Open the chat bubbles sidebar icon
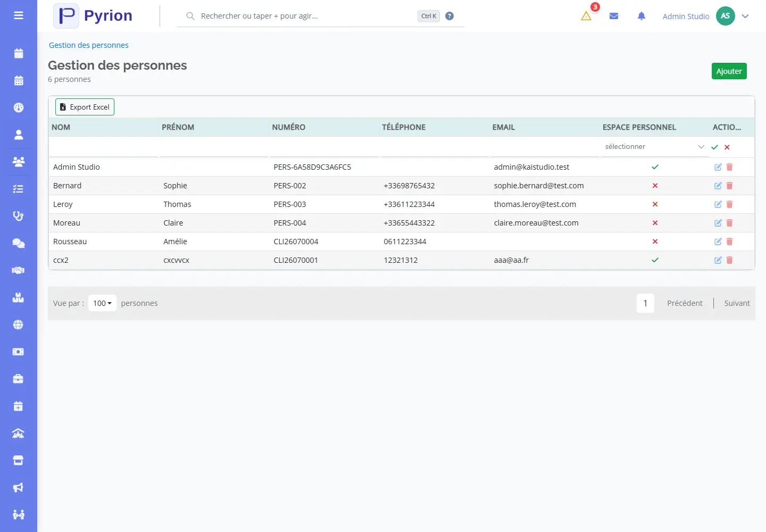The image size is (766, 532). tap(19, 243)
